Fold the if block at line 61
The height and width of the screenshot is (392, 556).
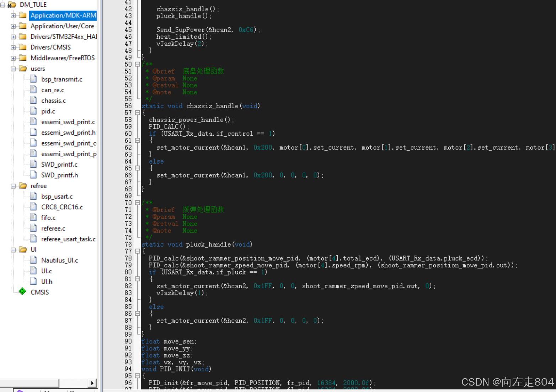coord(138,141)
